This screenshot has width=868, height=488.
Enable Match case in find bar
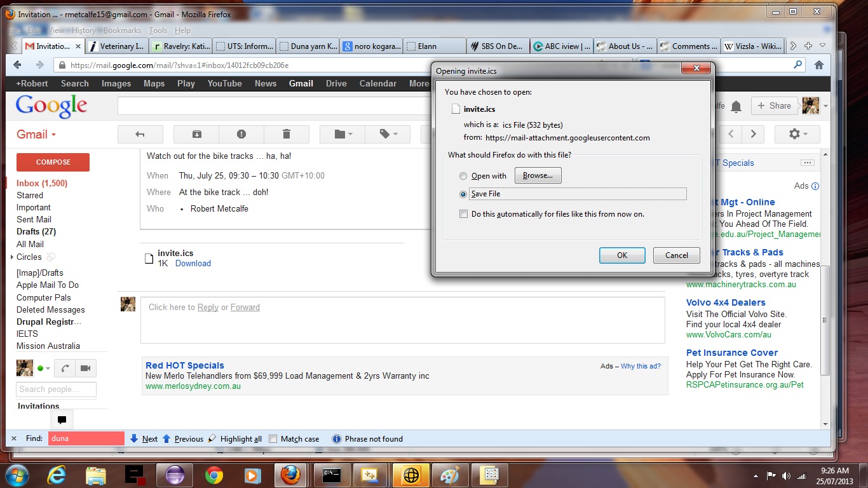273,439
